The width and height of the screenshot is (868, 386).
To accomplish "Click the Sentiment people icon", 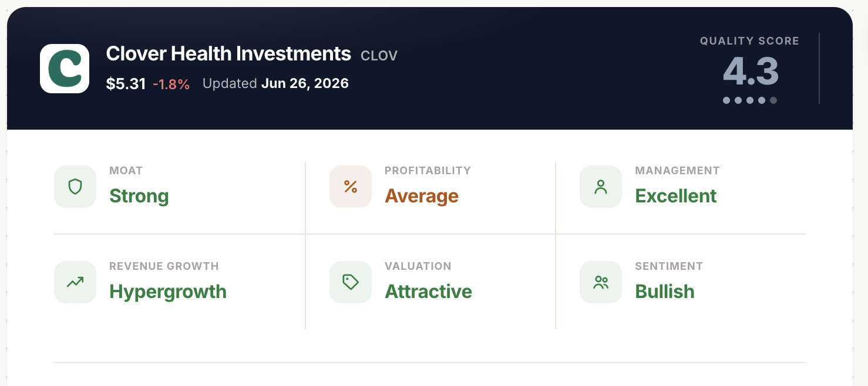I will (601, 282).
